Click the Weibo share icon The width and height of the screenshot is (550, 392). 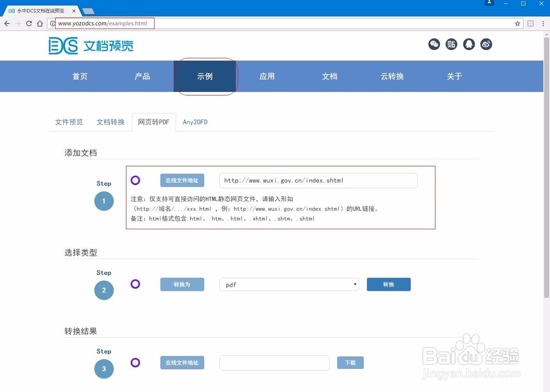click(486, 44)
